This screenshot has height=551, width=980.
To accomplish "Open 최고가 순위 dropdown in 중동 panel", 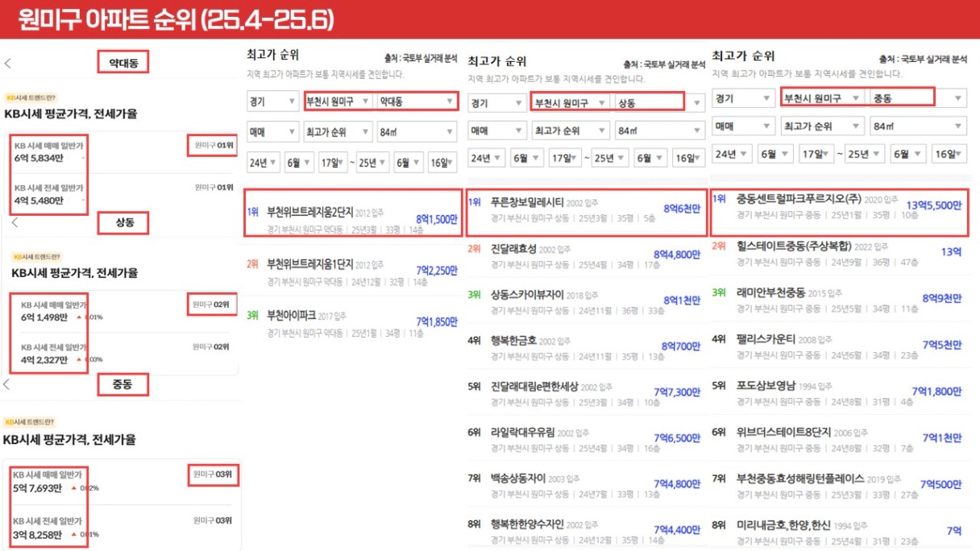I will (821, 126).
